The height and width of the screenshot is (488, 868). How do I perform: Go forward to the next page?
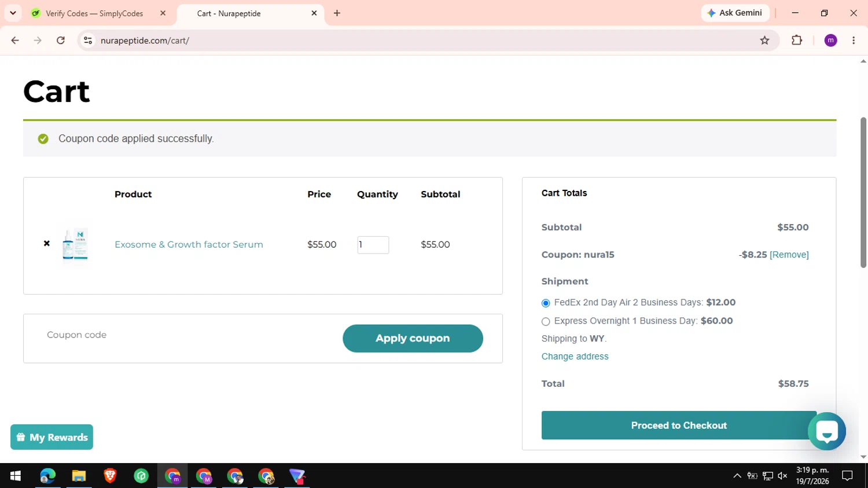[38, 41]
